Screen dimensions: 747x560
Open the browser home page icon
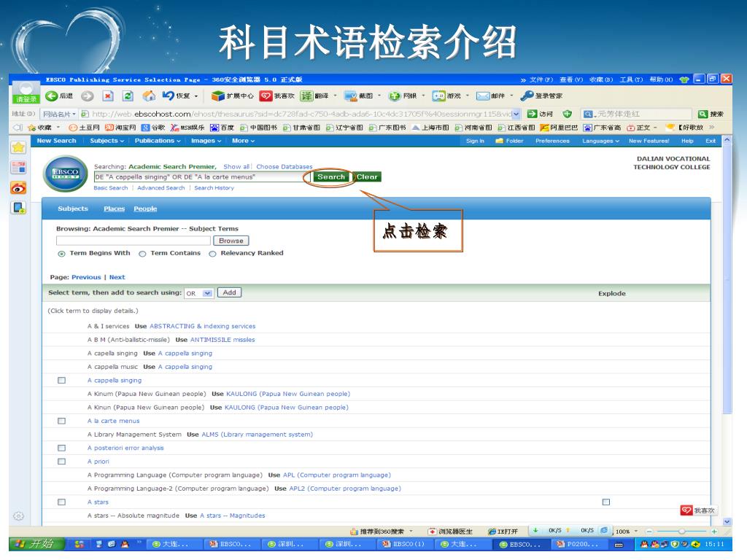coord(149,96)
